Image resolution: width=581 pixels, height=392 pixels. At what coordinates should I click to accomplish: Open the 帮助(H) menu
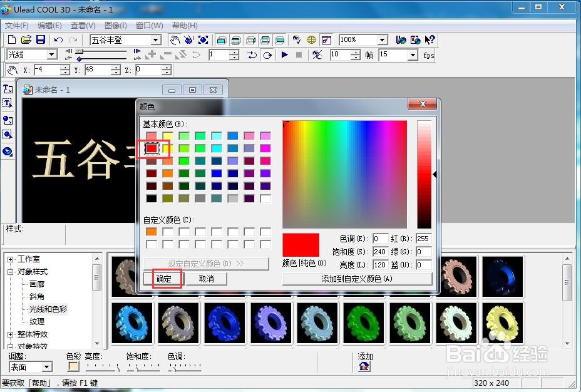click(x=185, y=25)
